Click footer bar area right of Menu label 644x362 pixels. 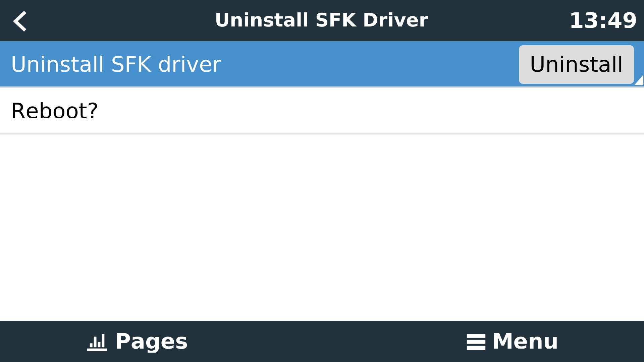coord(604,342)
